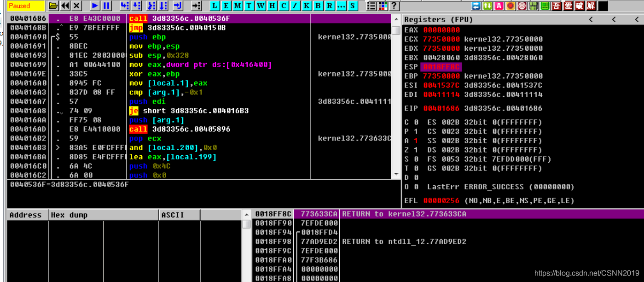Toggle the C flag value
Viewport: 644px width, 282px height.
pos(416,122)
